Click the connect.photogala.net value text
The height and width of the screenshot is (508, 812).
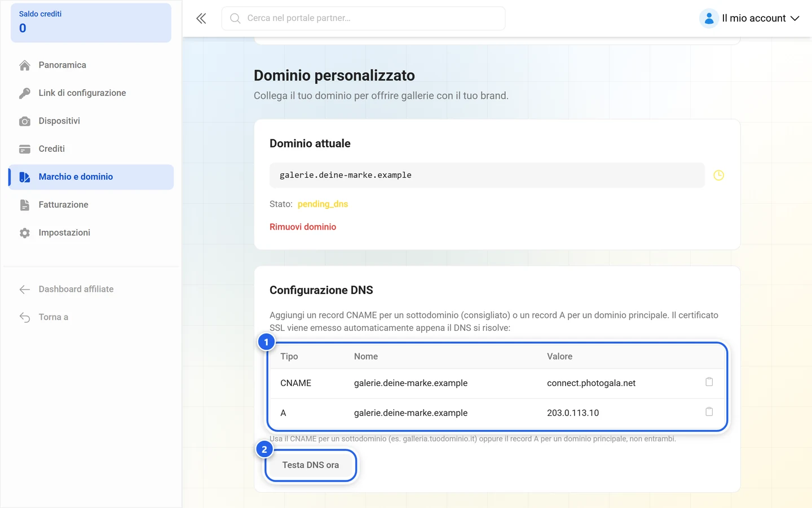(x=591, y=383)
